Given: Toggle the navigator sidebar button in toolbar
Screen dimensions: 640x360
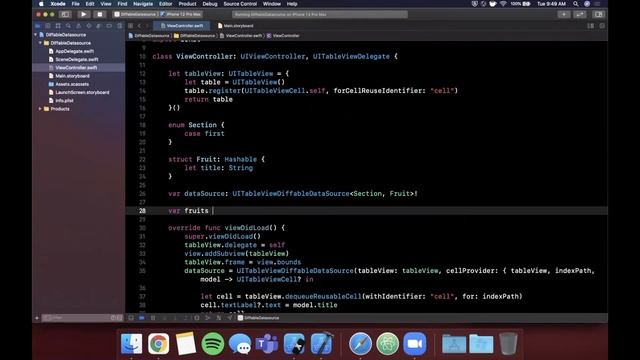Looking at the screenshot, I should coord(65,14).
